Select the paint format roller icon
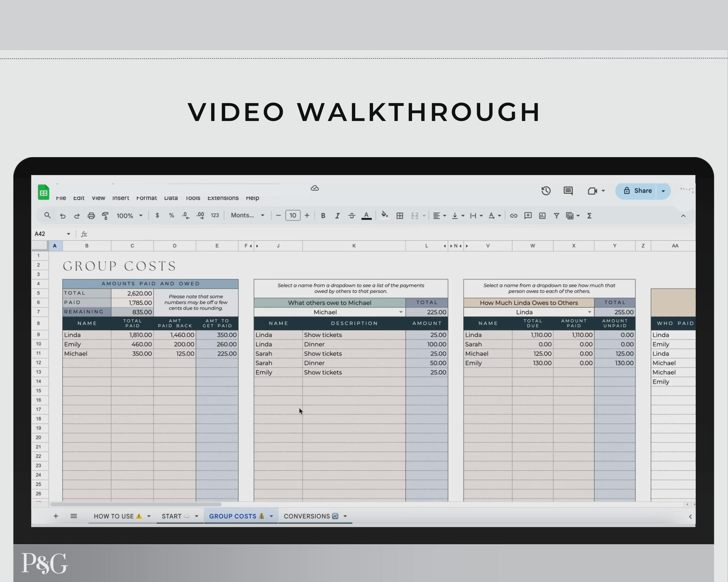 coord(105,216)
